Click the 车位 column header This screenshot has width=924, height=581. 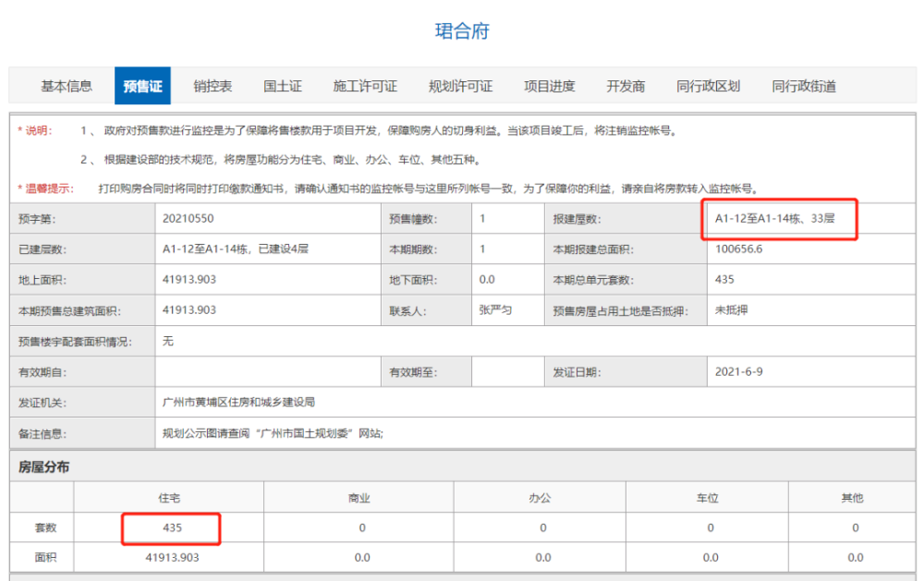click(x=707, y=498)
